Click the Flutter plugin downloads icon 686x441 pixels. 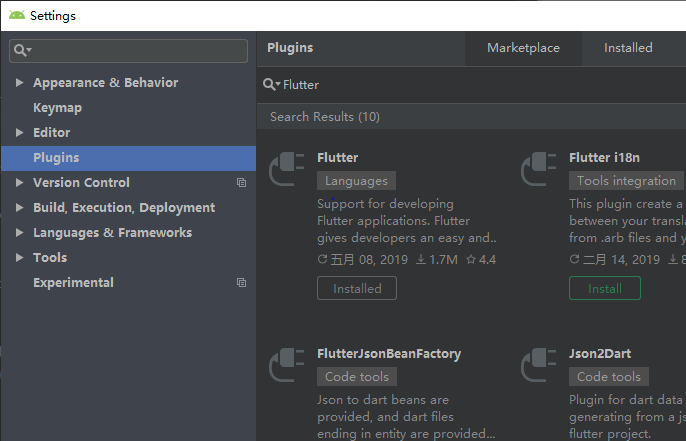tap(420, 259)
